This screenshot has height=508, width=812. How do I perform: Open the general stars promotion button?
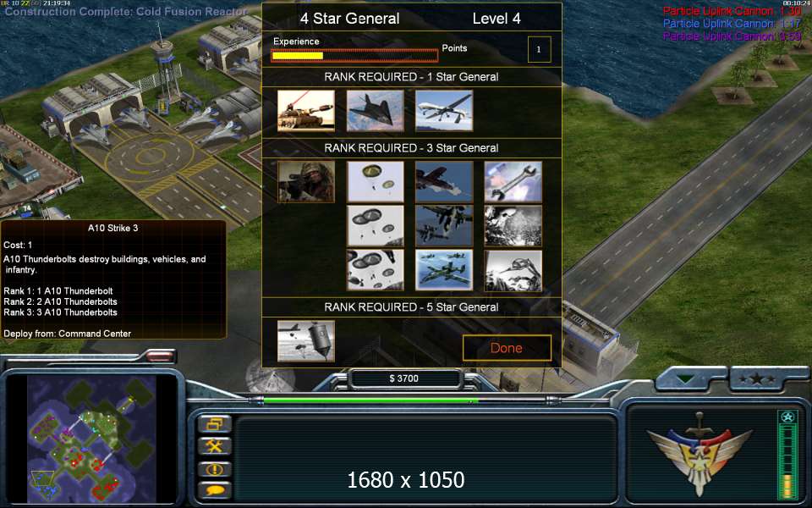click(x=757, y=379)
